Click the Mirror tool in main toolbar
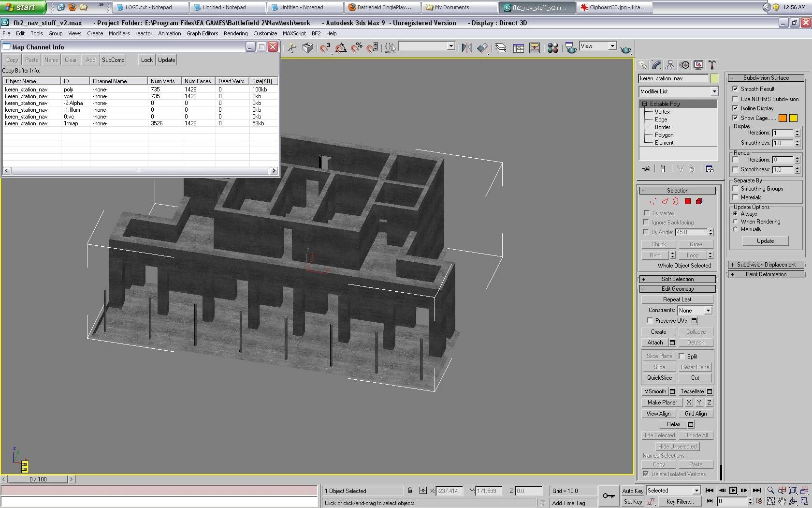The width and height of the screenshot is (812, 508). coord(466,47)
